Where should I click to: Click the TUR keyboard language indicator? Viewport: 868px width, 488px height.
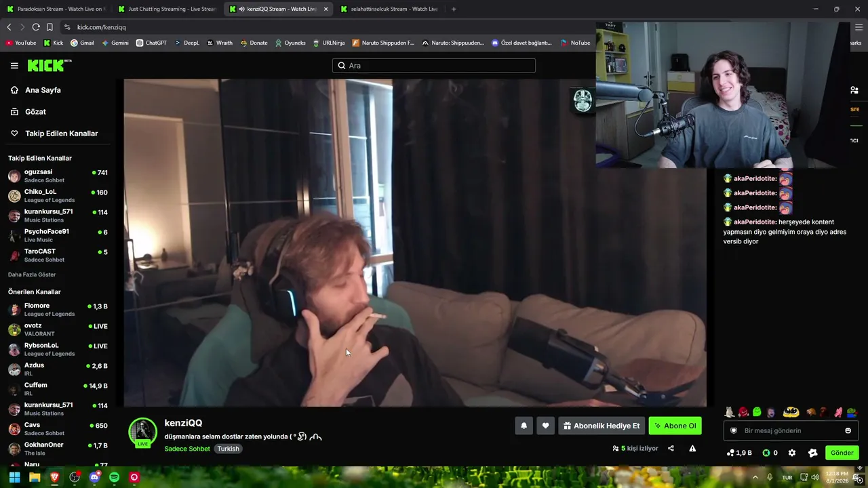pos(787,477)
